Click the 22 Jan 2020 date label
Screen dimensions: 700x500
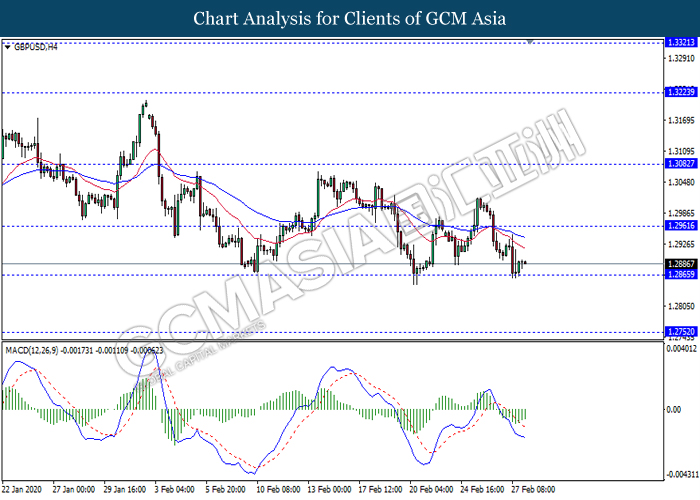22,489
